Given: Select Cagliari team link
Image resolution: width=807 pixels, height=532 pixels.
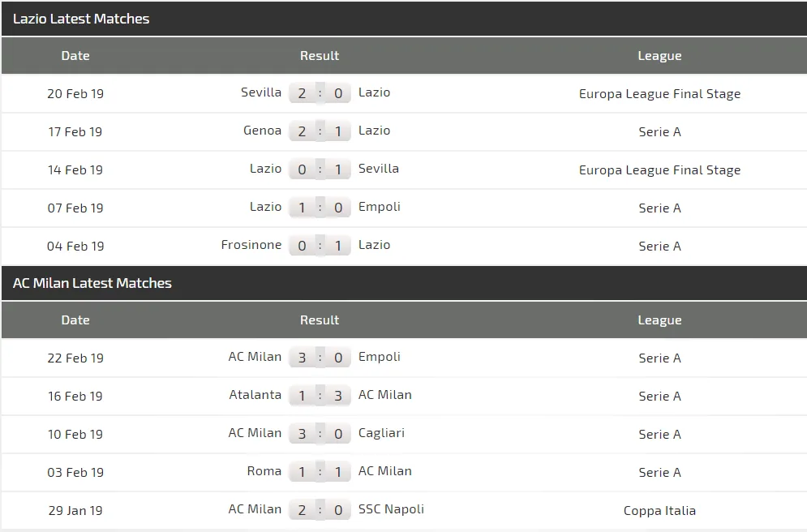Looking at the screenshot, I should [x=381, y=433].
